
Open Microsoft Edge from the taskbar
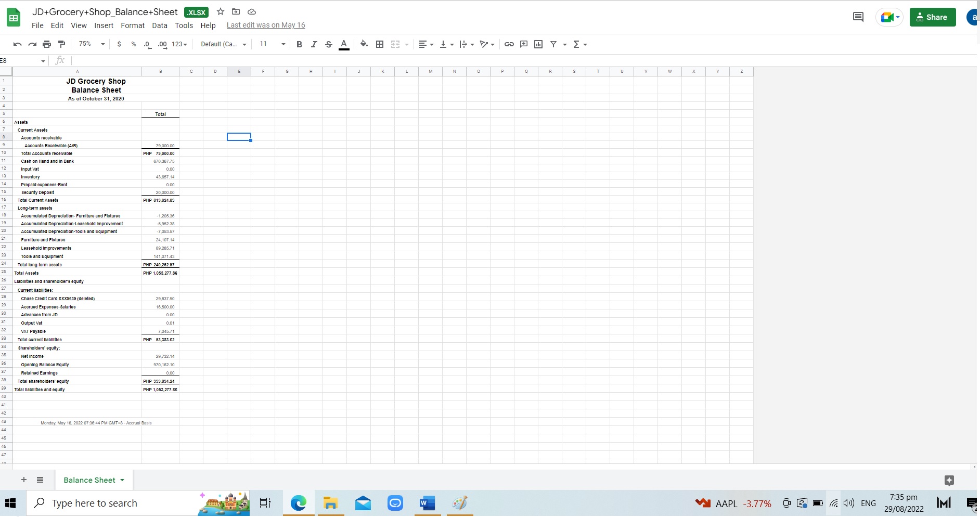[299, 503]
